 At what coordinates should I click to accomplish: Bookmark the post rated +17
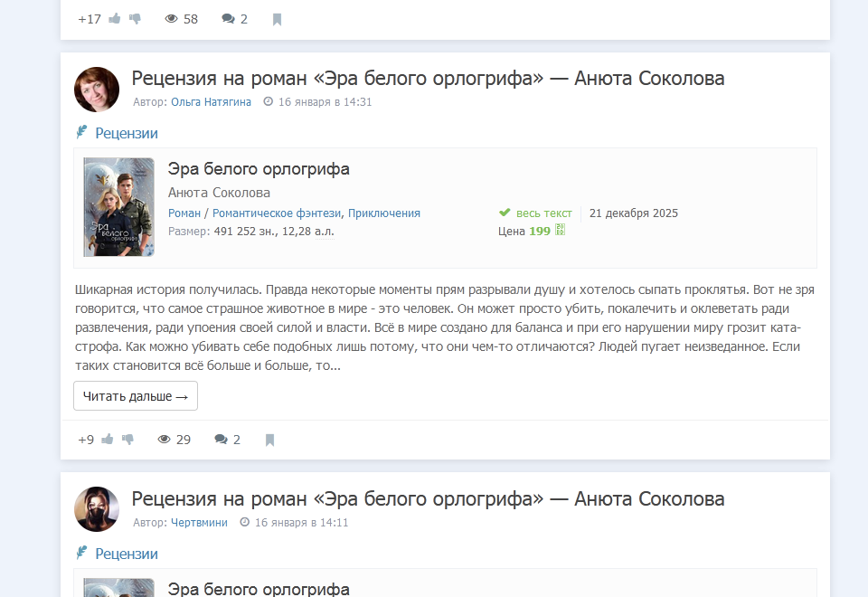(x=278, y=19)
